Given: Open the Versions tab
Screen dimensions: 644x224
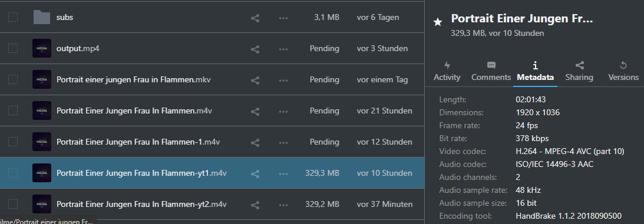Looking at the screenshot, I should 623,71.
